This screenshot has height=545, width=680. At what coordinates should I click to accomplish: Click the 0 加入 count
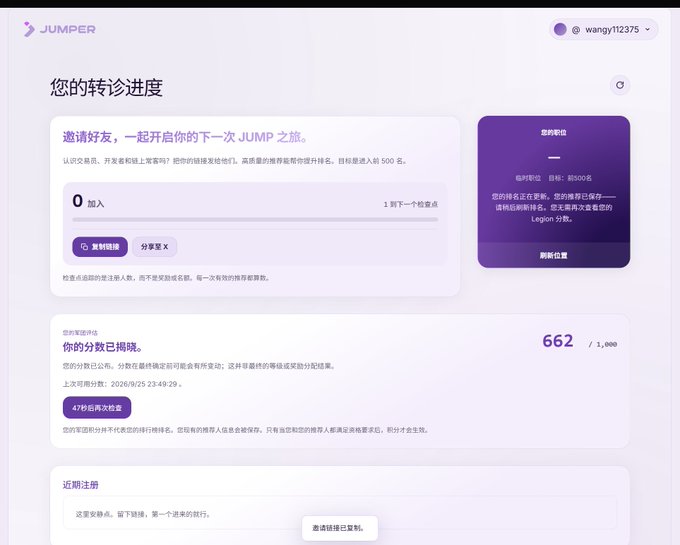88,202
